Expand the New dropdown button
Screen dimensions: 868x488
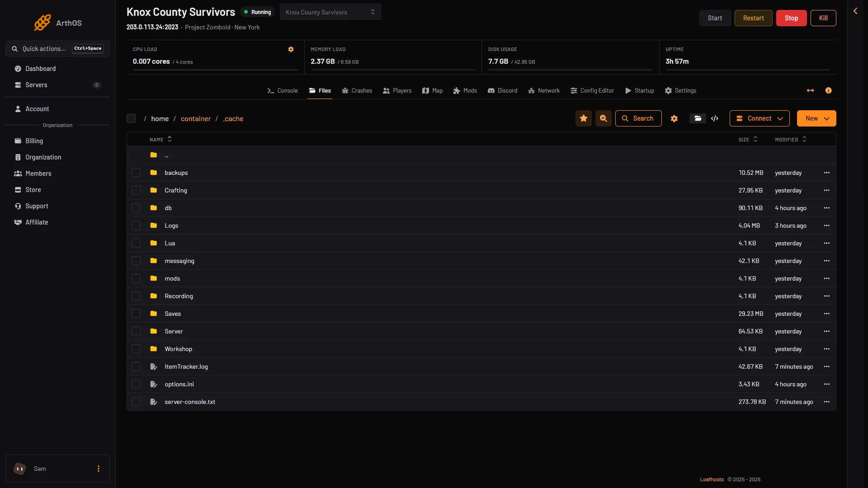click(816, 118)
